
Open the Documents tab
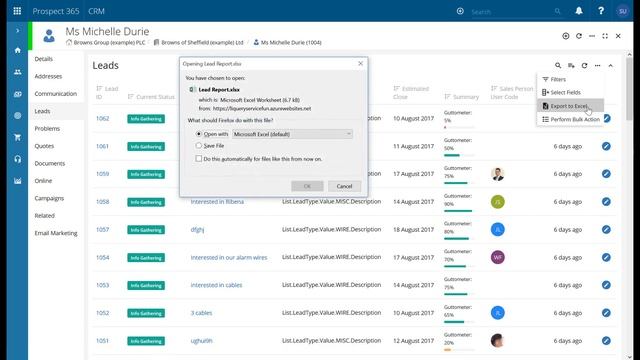(50, 163)
